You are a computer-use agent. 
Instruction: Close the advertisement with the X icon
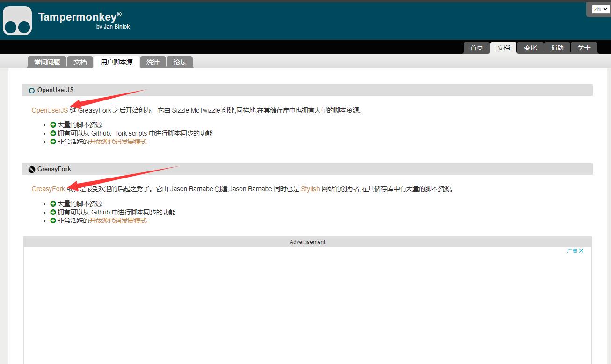[x=582, y=251]
